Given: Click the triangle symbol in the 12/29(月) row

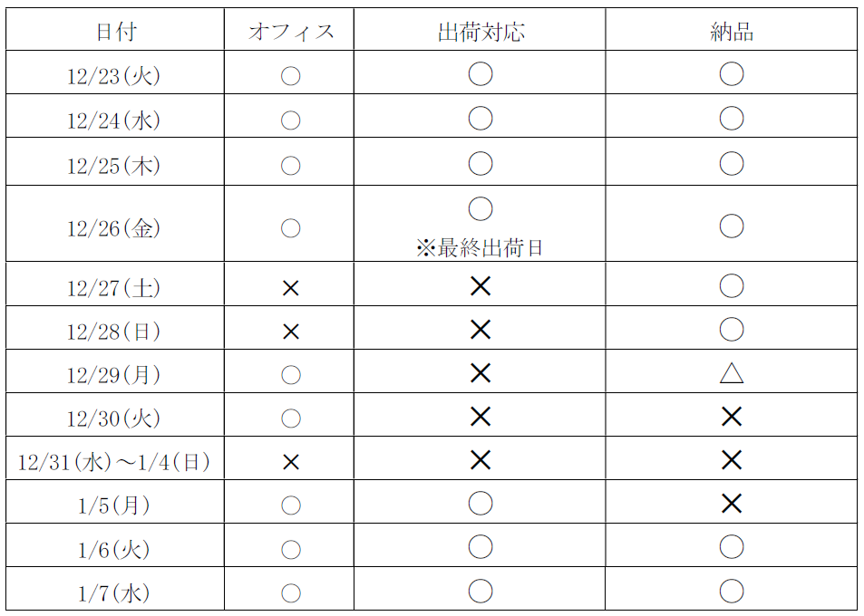Looking at the screenshot, I should [x=731, y=373].
